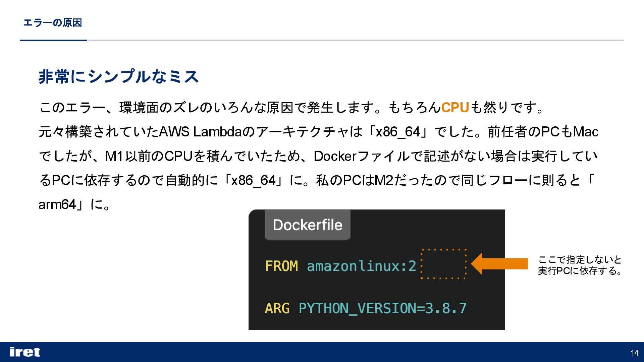Click the Dockerfile tab label
The height and width of the screenshot is (362, 644).
308,225
